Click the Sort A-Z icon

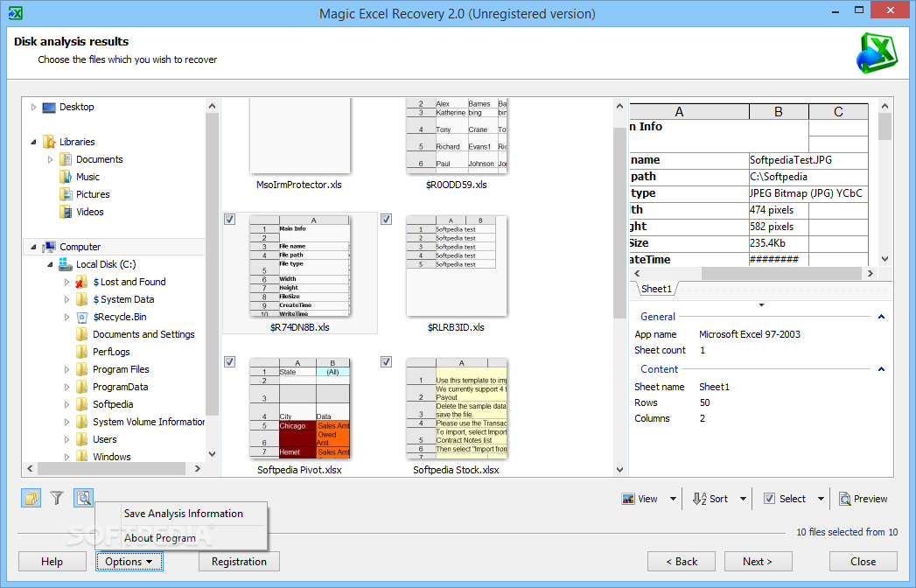pyautogui.click(x=699, y=499)
